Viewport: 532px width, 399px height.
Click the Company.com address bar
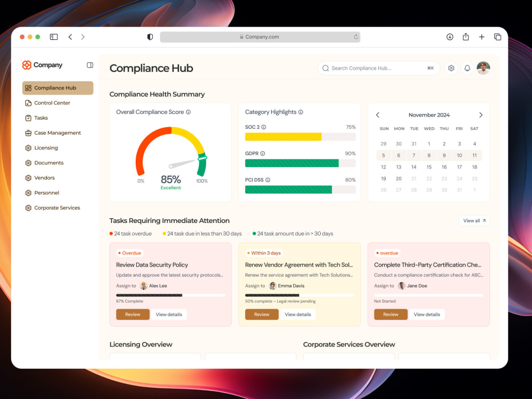[x=260, y=37]
